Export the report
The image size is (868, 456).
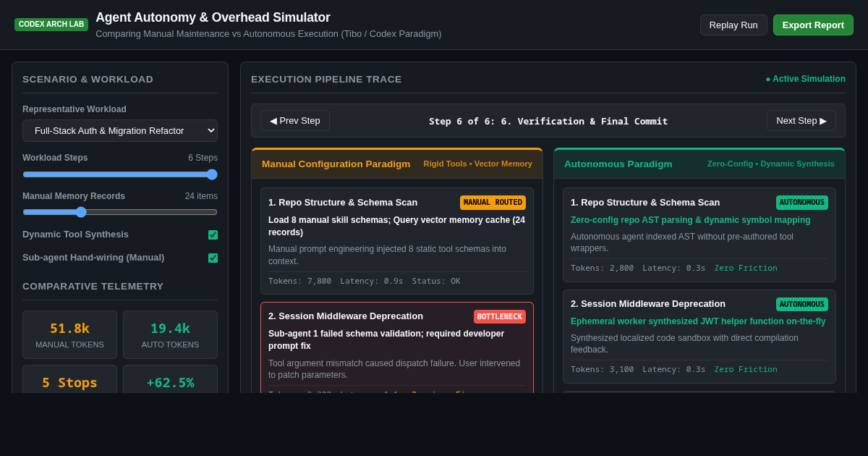(x=813, y=25)
